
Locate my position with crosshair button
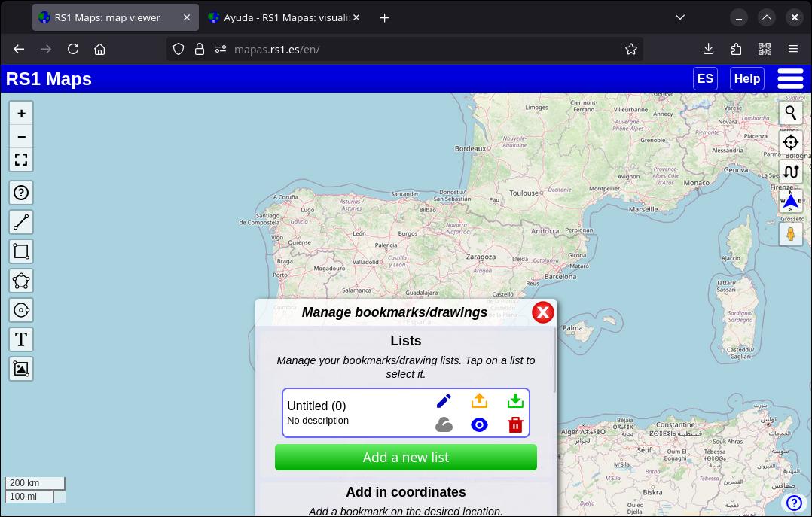(x=791, y=142)
